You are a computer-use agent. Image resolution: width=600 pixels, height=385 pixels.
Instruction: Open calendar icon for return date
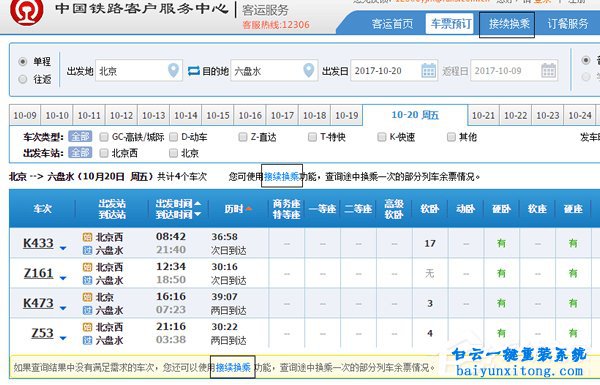548,71
